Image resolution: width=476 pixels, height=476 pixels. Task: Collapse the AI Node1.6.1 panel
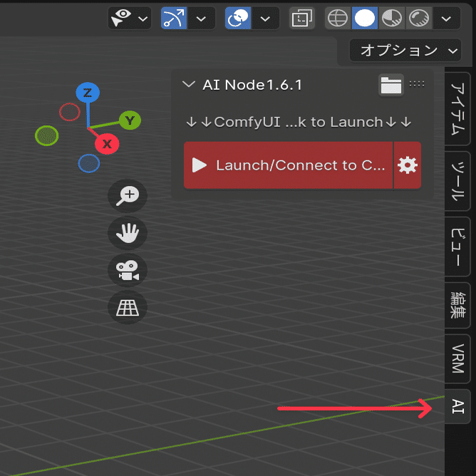click(x=189, y=85)
